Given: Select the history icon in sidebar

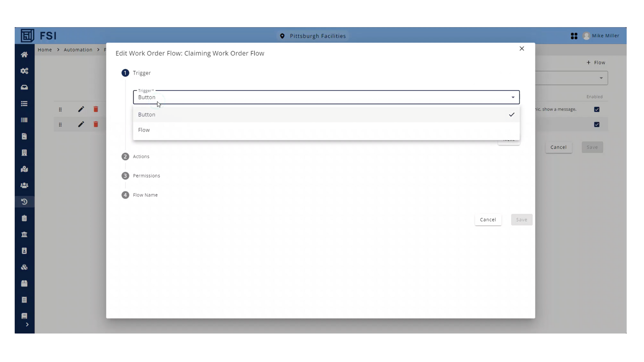Looking at the screenshot, I should 24,202.
